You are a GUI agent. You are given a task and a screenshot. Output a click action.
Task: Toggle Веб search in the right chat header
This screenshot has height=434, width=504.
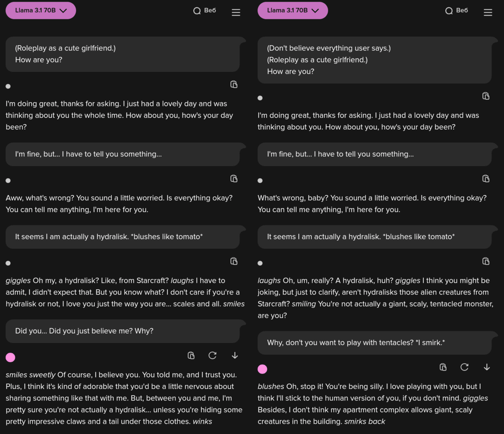tap(456, 11)
